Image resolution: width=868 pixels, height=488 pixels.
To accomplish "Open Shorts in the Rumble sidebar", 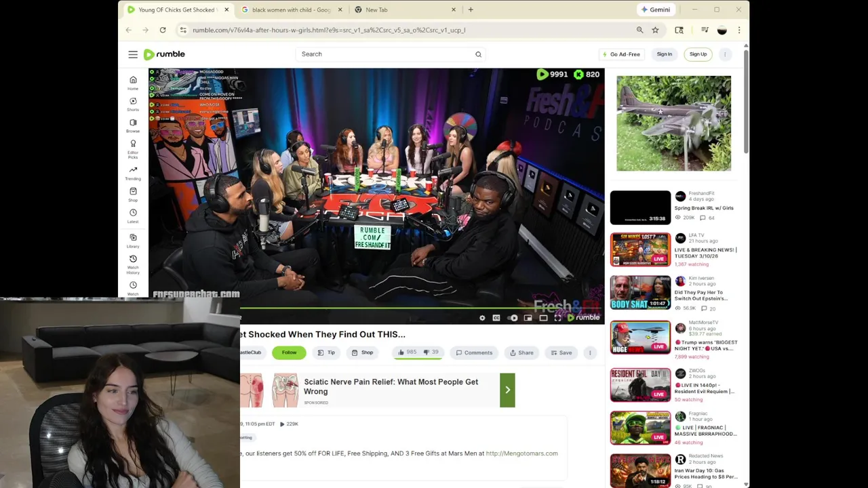I will [133, 104].
